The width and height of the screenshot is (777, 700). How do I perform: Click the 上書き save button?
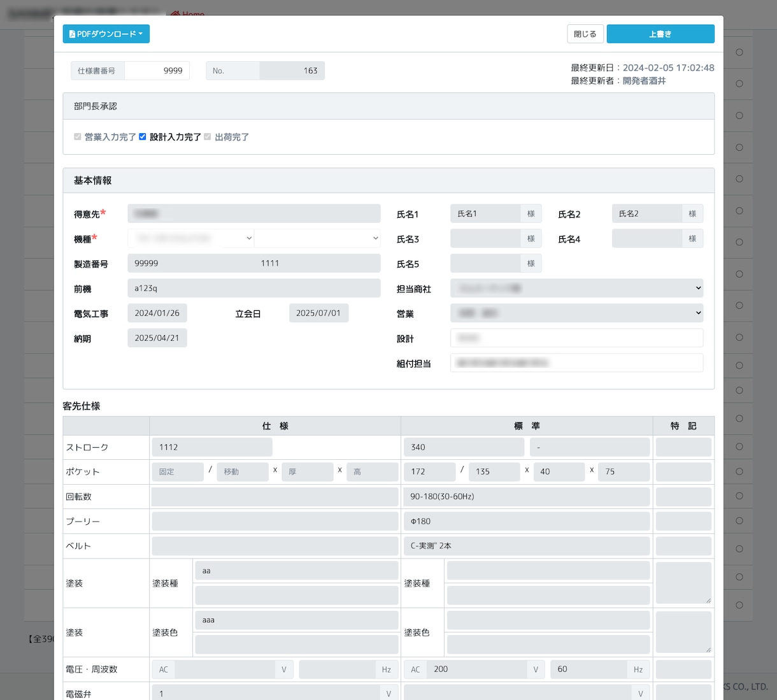(660, 34)
